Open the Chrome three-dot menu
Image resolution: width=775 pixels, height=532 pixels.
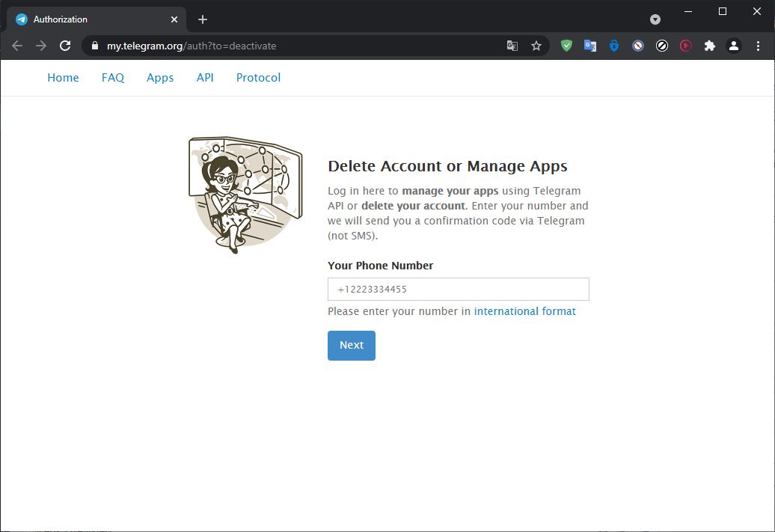click(758, 46)
